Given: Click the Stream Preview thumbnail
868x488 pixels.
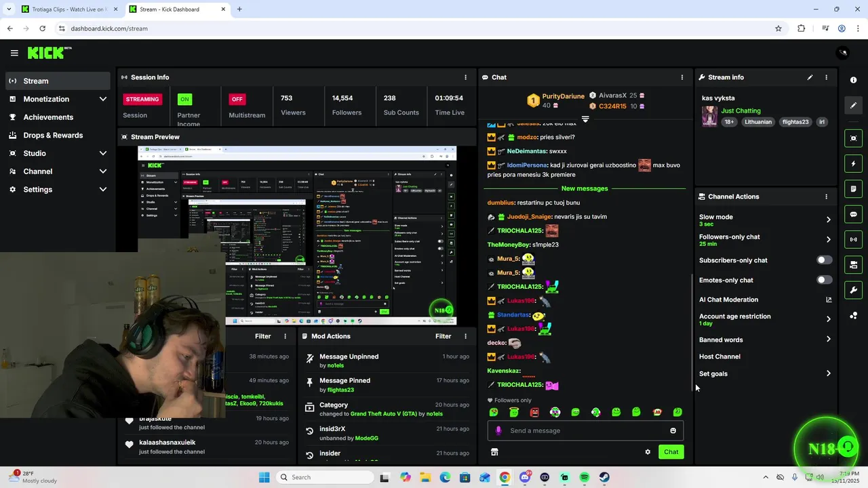Looking at the screenshot, I should point(297,235).
